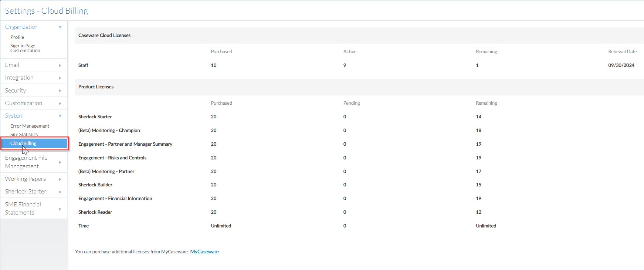The height and width of the screenshot is (270, 644).
Task: Expand the Working Papers section arrow
Action: [60, 179]
